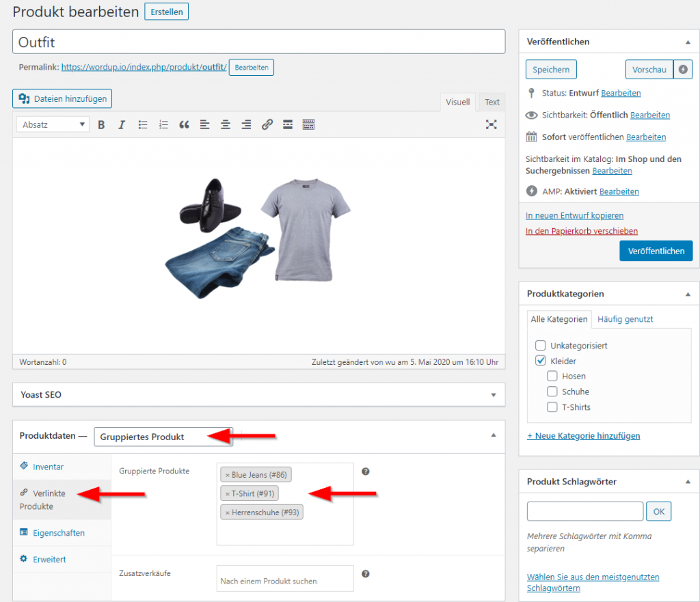Switch the editor to distraction-free fullscreen mode
Image resolution: width=700 pixels, height=602 pixels.
[x=491, y=124]
